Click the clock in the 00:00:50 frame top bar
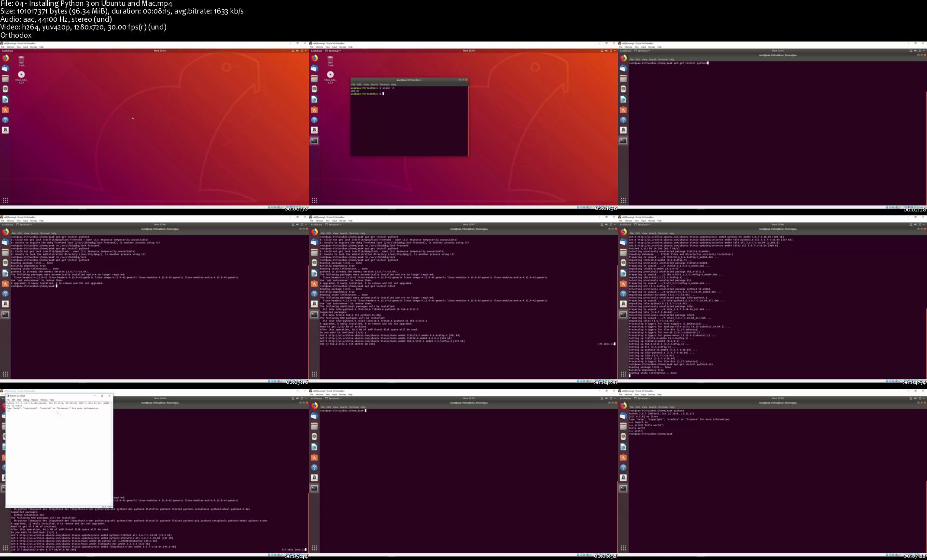Viewport: 927px width, 560px height. tap(160, 51)
